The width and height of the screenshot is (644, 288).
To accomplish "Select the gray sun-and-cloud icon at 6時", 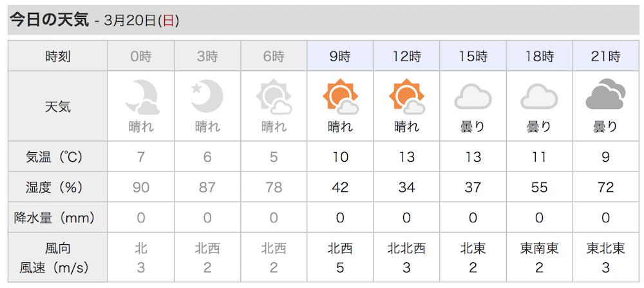I will coord(274,97).
